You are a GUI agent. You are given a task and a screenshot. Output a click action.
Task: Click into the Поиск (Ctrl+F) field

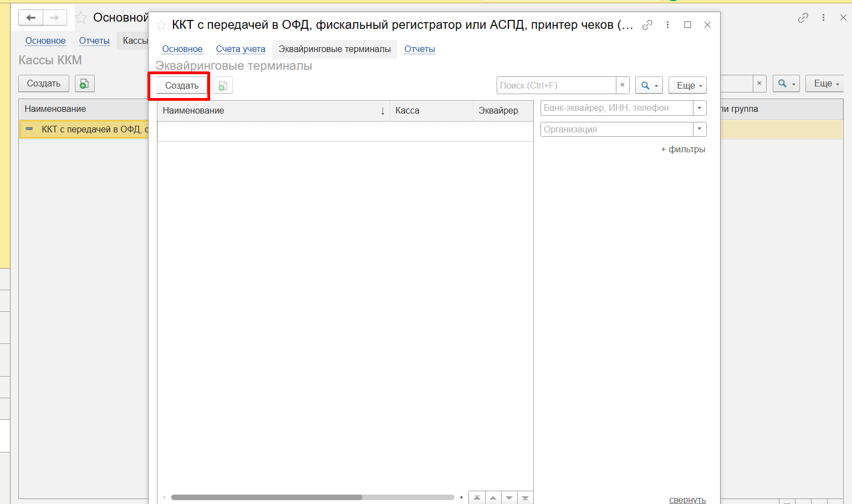tap(555, 85)
